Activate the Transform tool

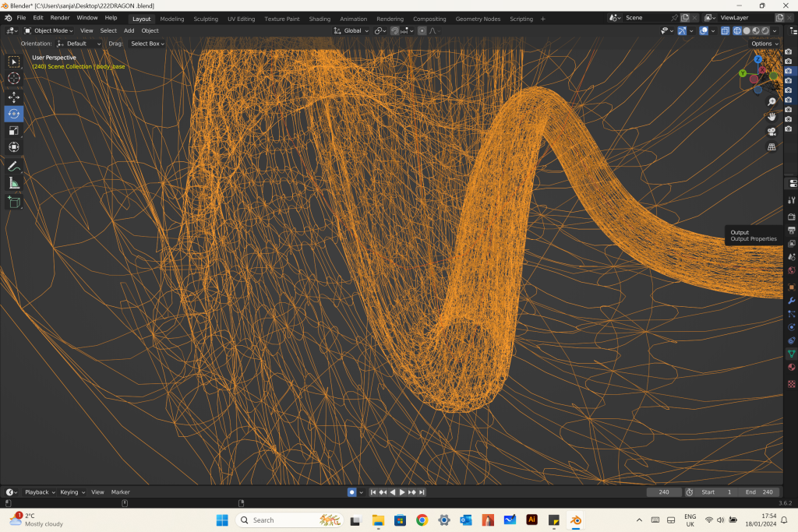tap(14, 147)
